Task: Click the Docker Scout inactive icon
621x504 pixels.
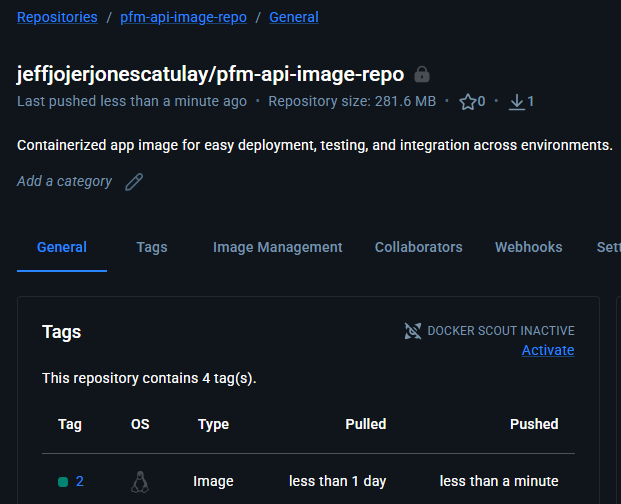Action: click(x=413, y=331)
